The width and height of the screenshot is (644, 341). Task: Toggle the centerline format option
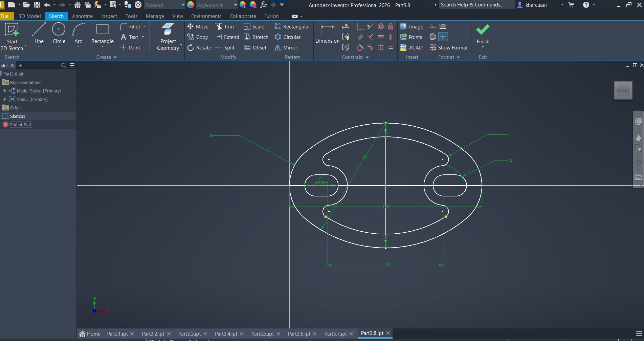pos(432,37)
